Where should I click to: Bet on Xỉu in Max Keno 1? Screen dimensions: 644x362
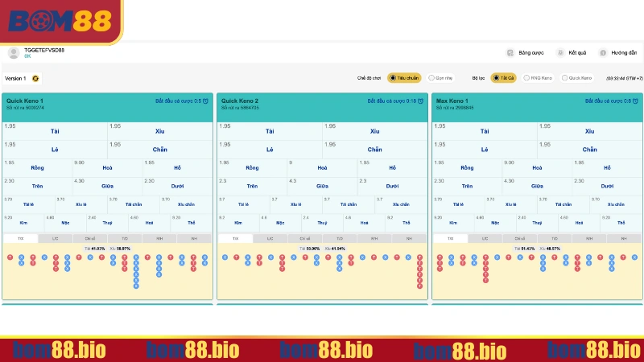point(590,131)
